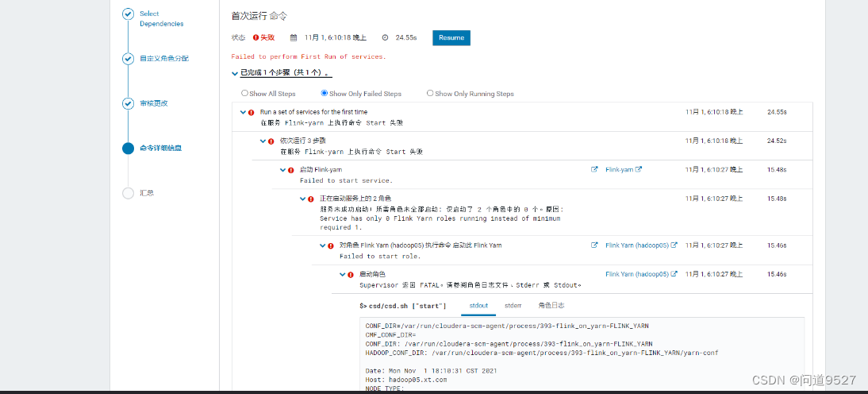The image size is (868, 394).
Task: Switch to the 角色日志 tab
Action: tap(551, 305)
